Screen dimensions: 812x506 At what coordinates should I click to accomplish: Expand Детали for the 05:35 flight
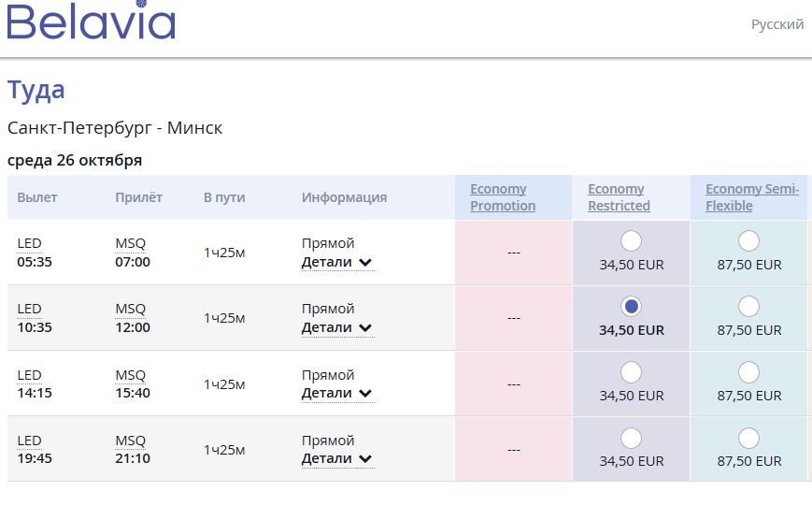(336, 263)
